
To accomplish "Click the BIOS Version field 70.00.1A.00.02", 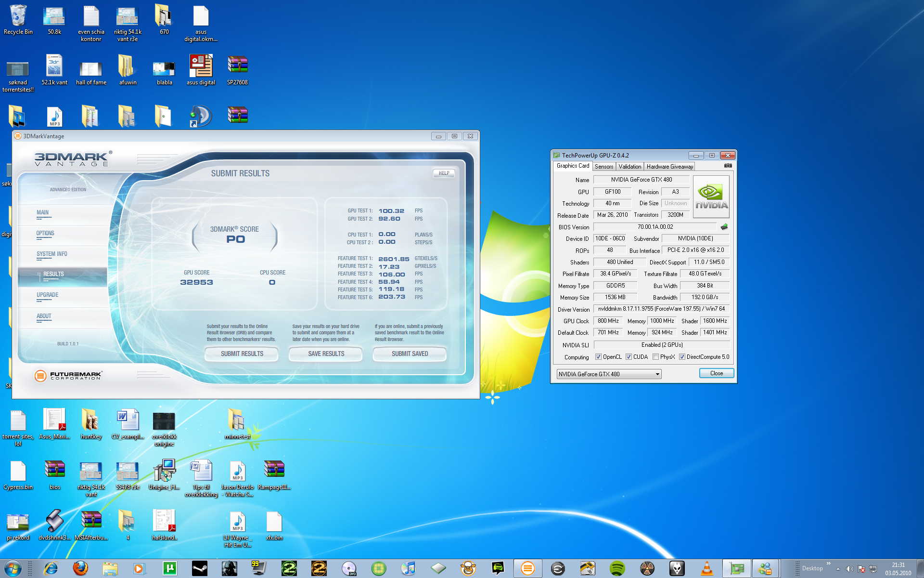I will coord(655,227).
